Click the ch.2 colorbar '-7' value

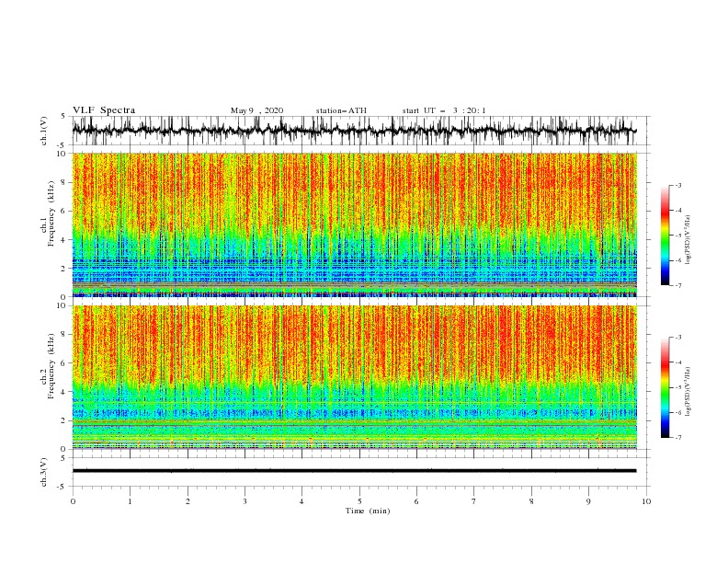[678, 437]
